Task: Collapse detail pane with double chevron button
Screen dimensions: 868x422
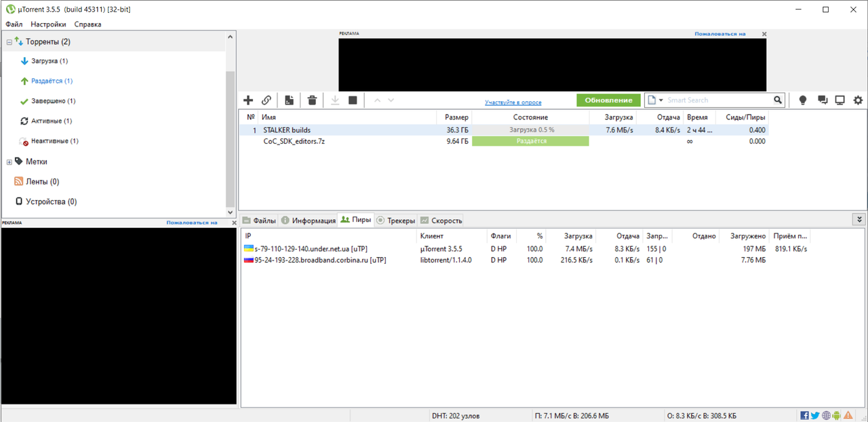Action: click(x=859, y=220)
